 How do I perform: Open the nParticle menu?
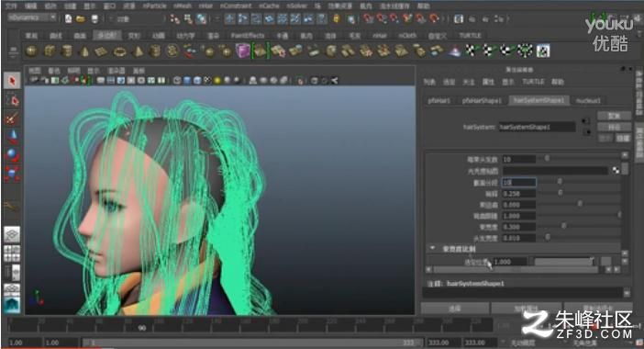coord(154,6)
